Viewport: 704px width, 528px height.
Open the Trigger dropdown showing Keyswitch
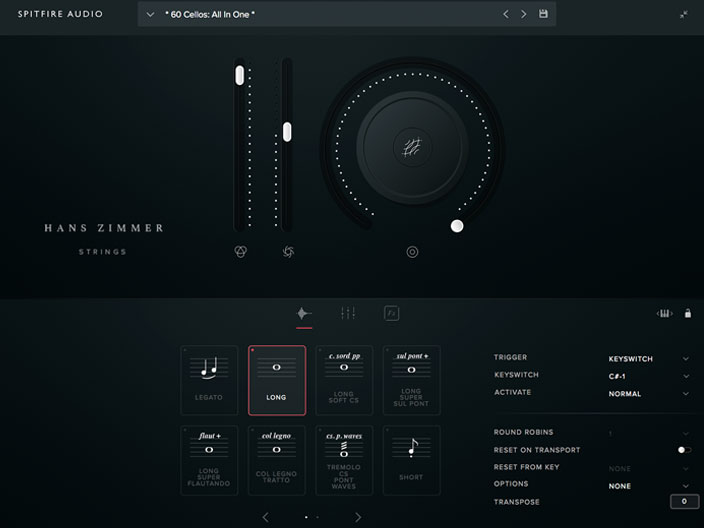click(x=649, y=359)
